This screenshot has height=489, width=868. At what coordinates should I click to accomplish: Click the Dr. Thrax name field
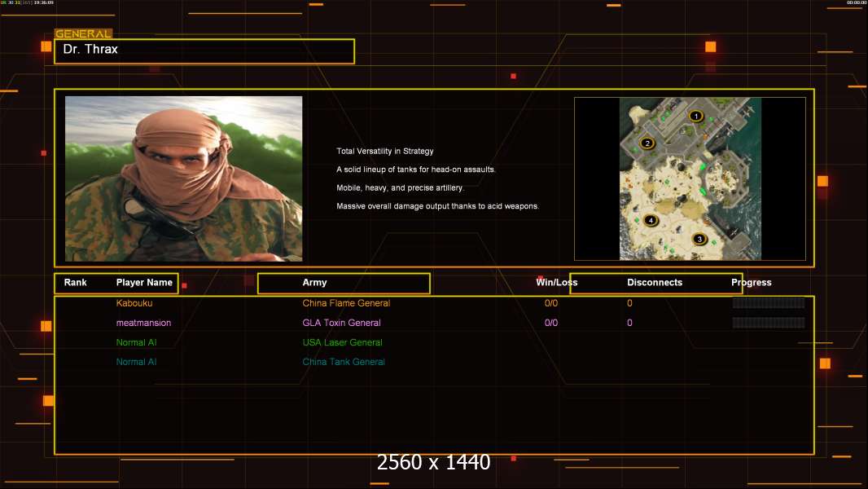204,51
